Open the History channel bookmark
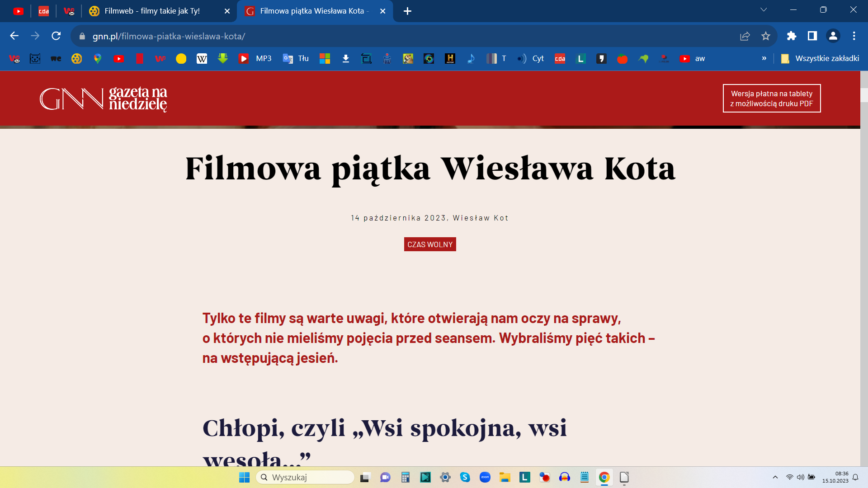 pyautogui.click(x=450, y=59)
